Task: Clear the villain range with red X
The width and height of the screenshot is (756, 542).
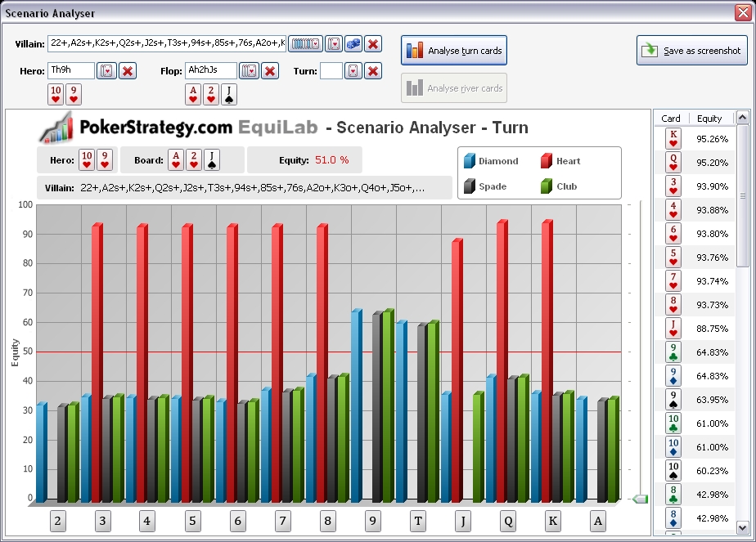Action: pos(373,44)
